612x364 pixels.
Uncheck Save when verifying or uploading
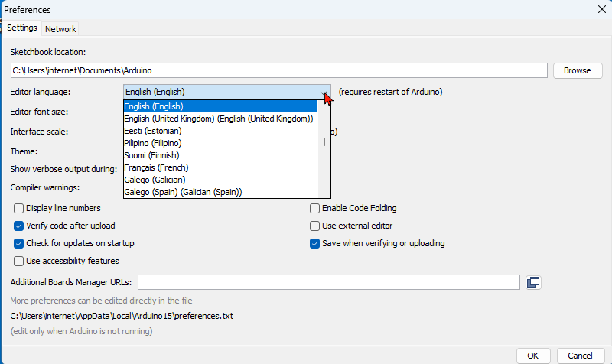314,243
